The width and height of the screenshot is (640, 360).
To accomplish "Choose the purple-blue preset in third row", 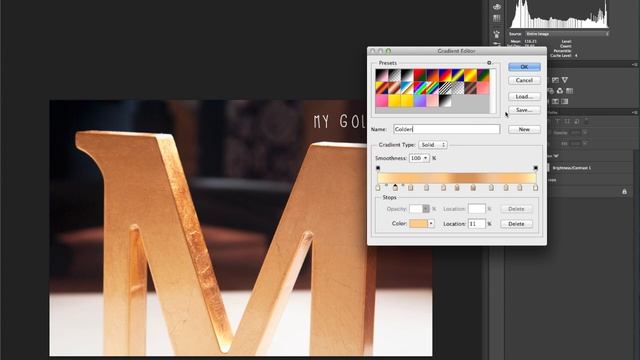I will tap(420, 101).
